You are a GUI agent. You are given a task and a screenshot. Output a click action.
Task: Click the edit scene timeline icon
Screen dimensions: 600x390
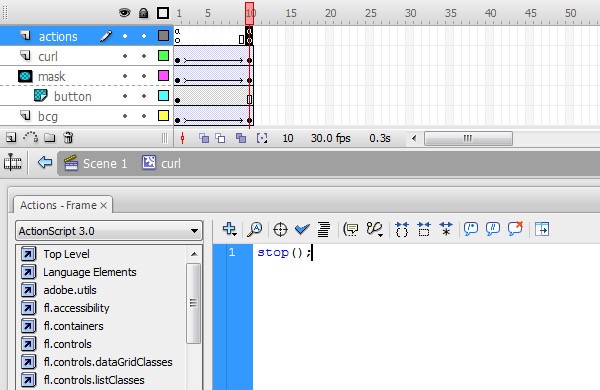click(12, 163)
